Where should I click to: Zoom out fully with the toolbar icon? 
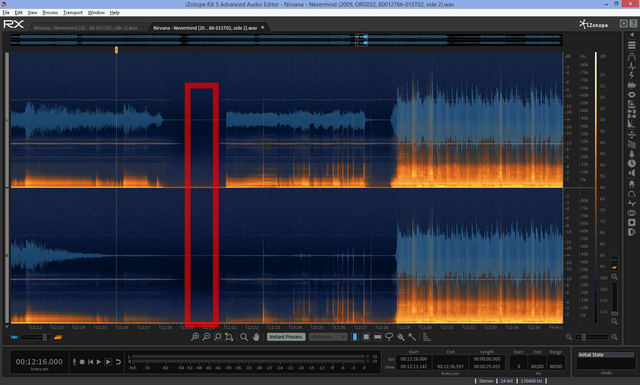coord(229,337)
